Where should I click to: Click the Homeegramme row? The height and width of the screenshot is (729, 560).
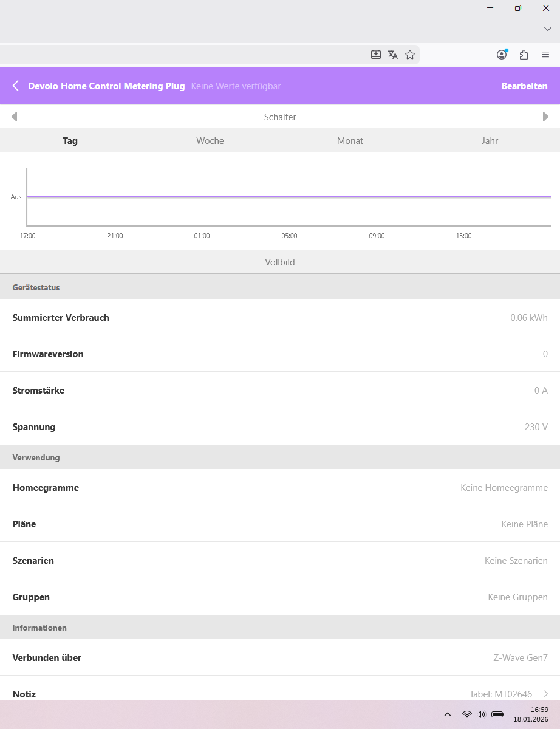click(x=280, y=487)
